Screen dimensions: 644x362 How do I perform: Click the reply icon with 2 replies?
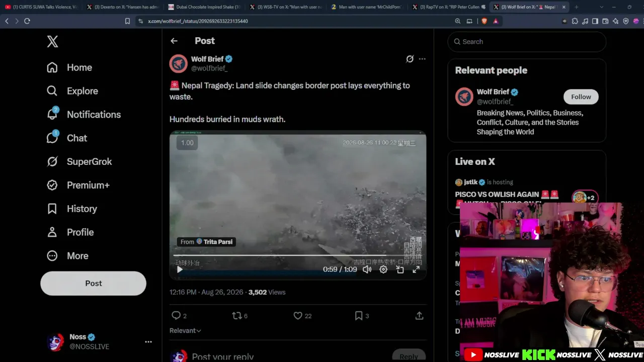tap(176, 316)
